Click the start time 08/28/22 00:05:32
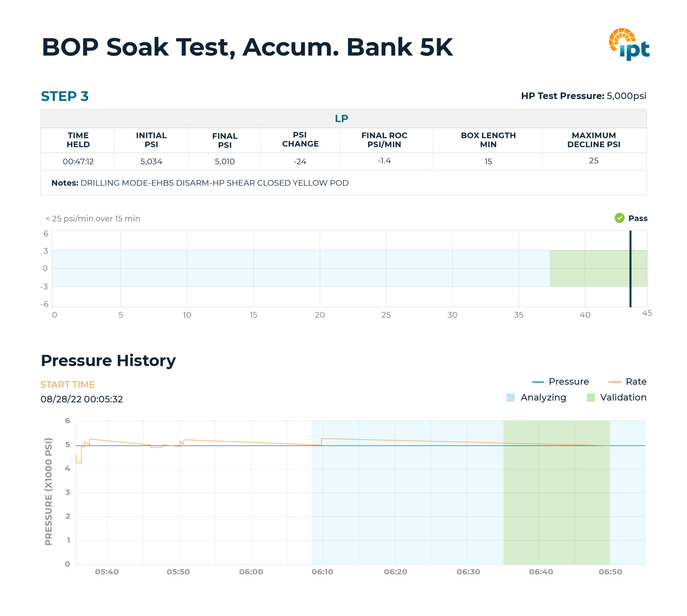 coord(82,399)
